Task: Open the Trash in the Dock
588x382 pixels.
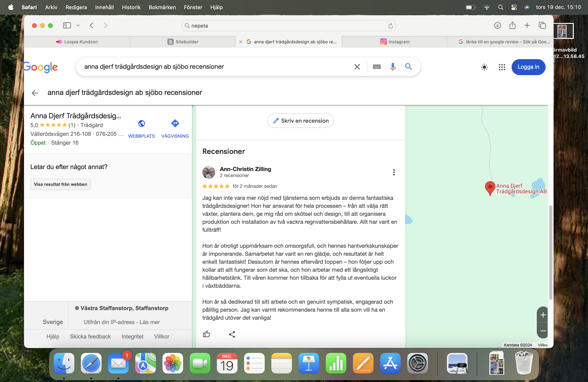Action: pyautogui.click(x=524, y=363)
